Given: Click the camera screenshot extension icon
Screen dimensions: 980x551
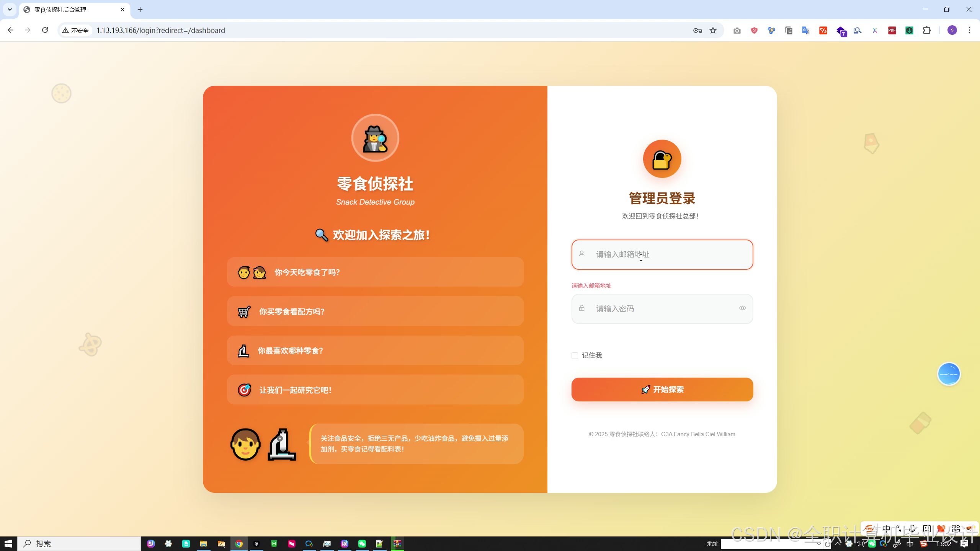Looking at the screenshot, I should click(x=737, y=30).
